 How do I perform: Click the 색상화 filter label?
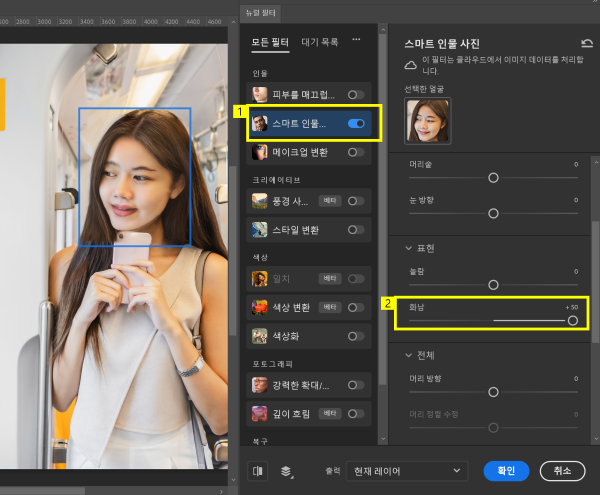[x=286, y=336]
